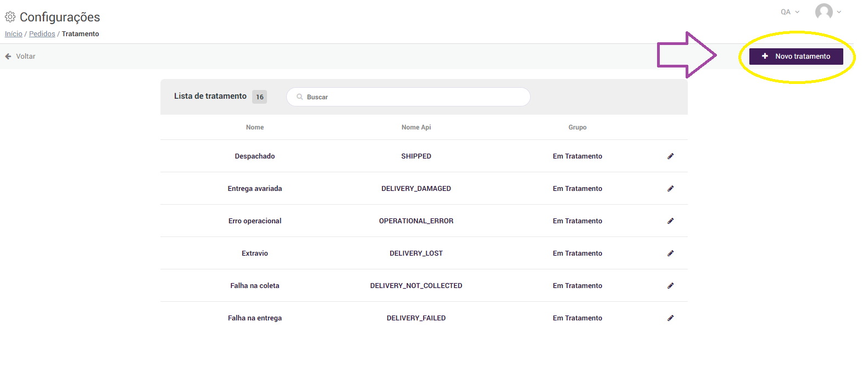
Task: Click the Extravio name cell
Action: coord(255,253)
